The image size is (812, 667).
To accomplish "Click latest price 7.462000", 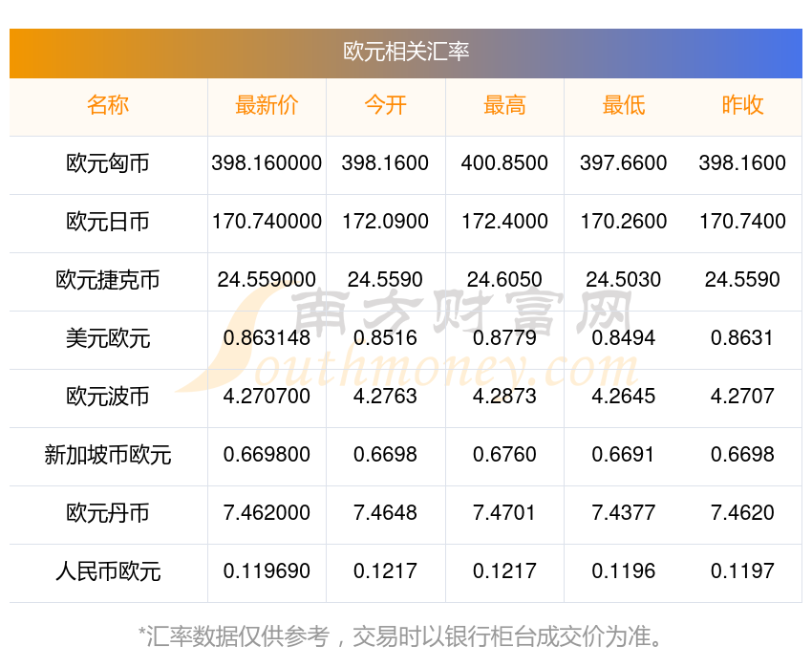I will click(x=267, y=513).
